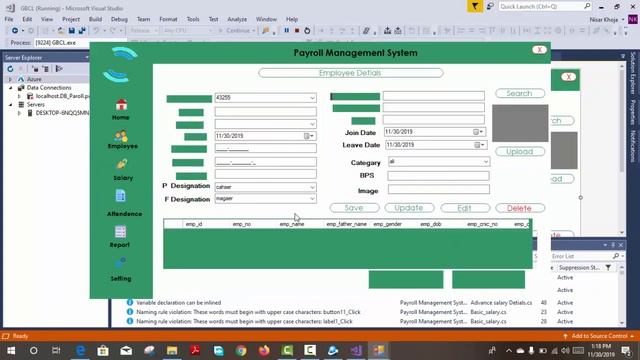
Task: Click the Update button
Action: pyautogui.click(x=409, y=208)
